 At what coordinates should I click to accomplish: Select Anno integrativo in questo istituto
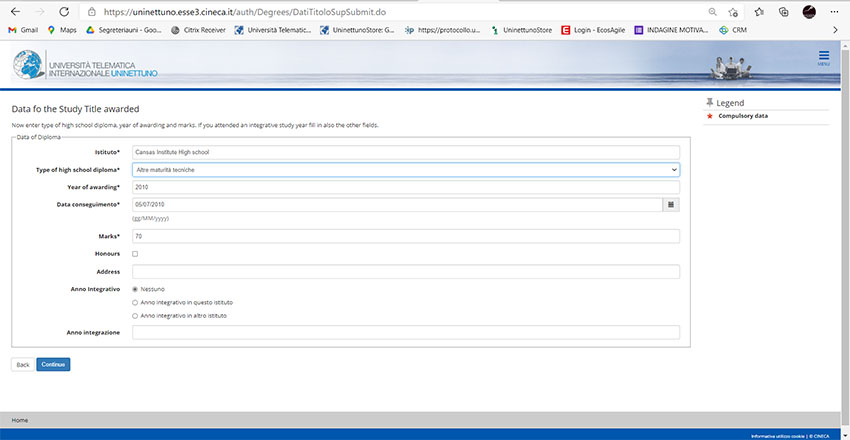coord(135,302)
